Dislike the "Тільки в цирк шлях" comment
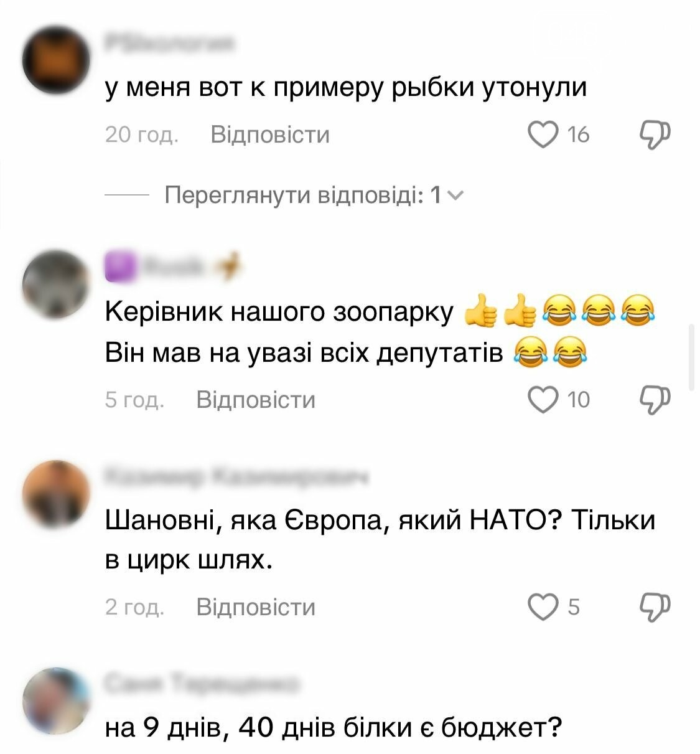 655,606
